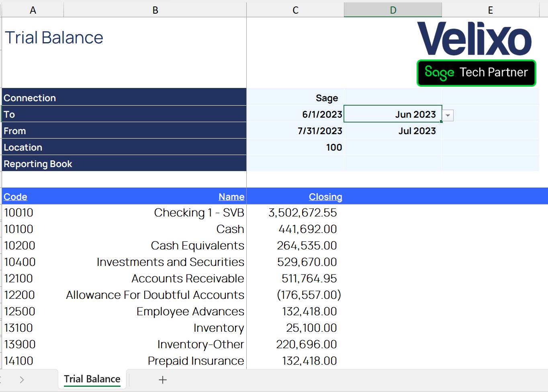Select the Location label cell
Image resolution: width=548 pixels, height=392 pixels.
124,147
